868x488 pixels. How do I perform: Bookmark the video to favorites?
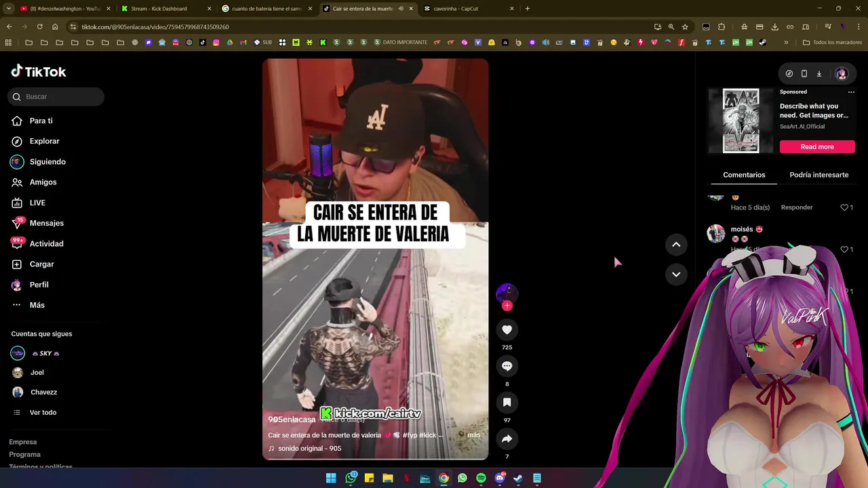[507, 403]
